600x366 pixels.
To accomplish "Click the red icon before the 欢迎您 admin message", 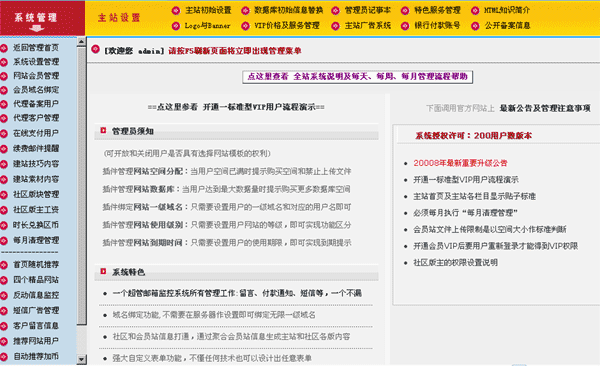I will pos(95,49).
